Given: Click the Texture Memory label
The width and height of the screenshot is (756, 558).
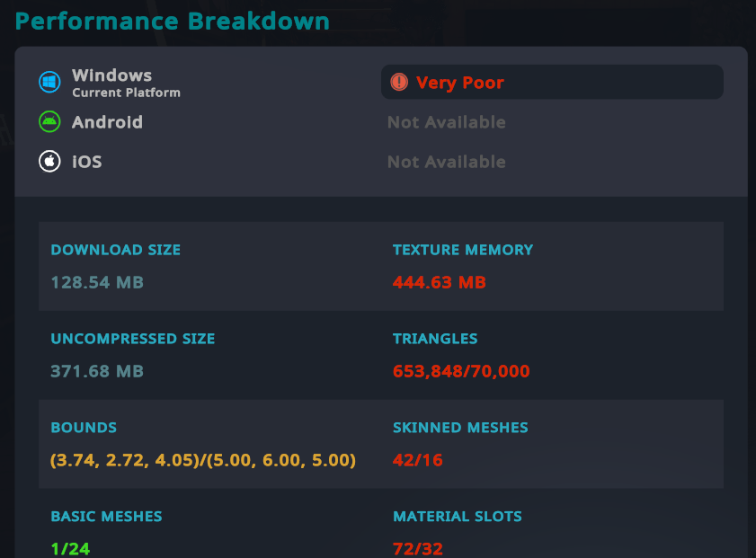Looking at the screenshot, I should tap(463, 250).
